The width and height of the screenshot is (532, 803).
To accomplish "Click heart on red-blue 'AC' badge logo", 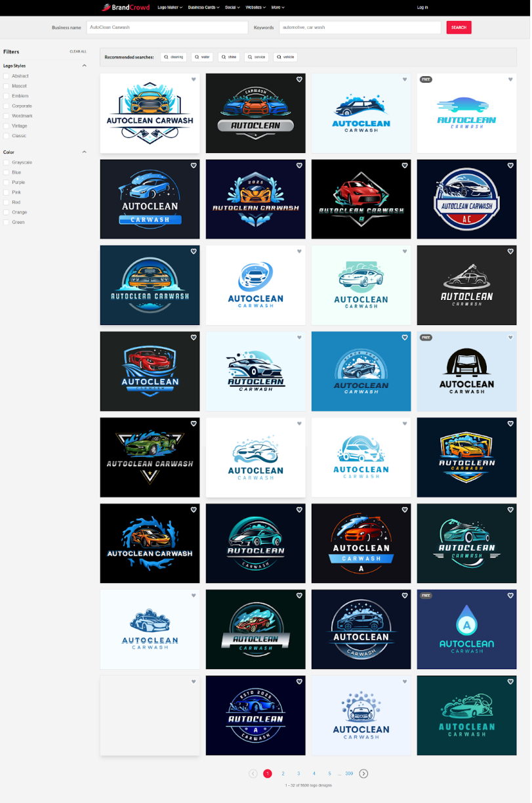I will (510, 165).
